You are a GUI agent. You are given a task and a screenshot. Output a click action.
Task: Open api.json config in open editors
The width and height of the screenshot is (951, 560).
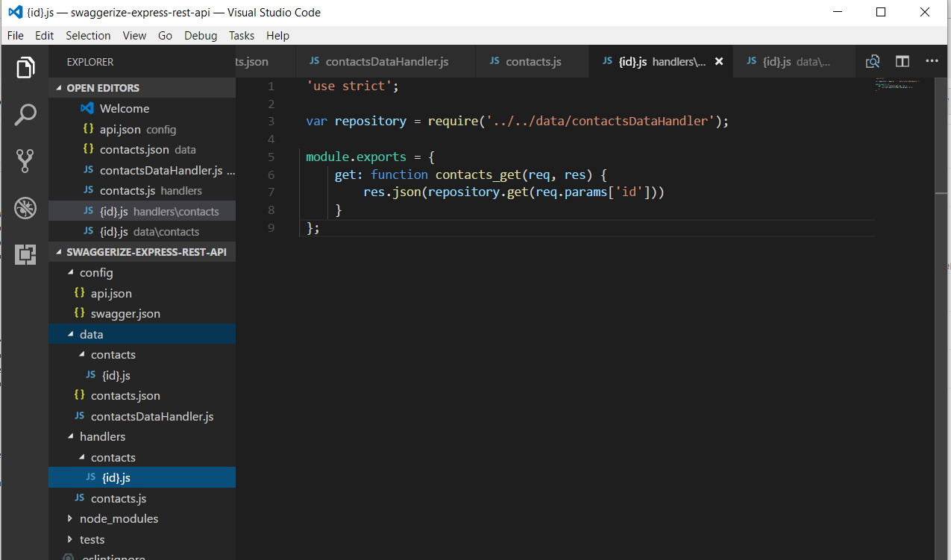[x=142, y=129]
